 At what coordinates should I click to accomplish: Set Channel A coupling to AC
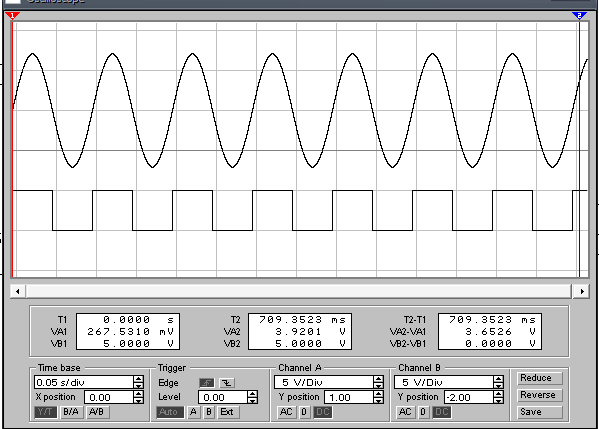pos(286,412)
